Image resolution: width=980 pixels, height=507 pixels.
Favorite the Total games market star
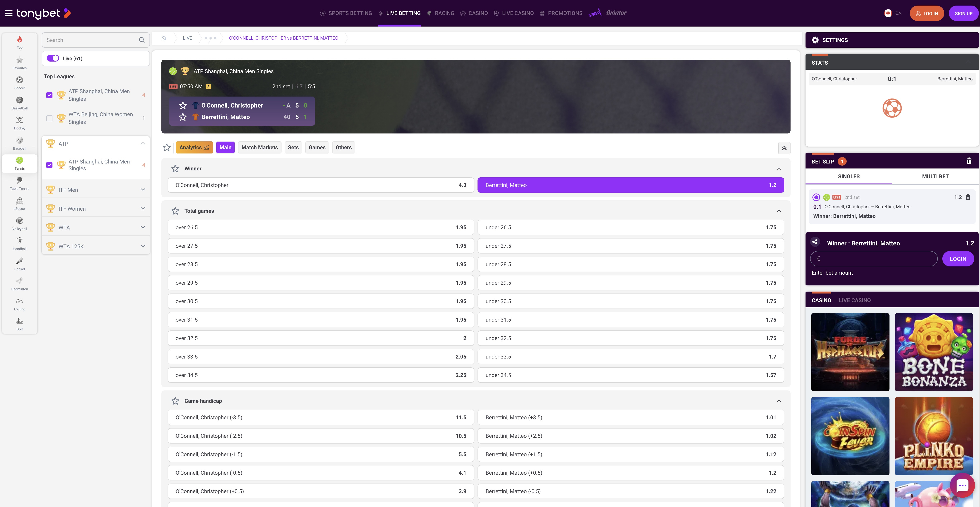(x=175, y=211)
